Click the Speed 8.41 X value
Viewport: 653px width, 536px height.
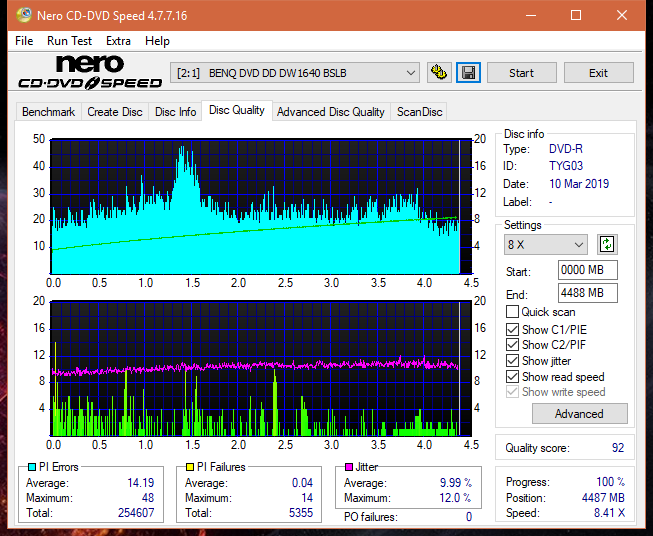tap(609, 513)
